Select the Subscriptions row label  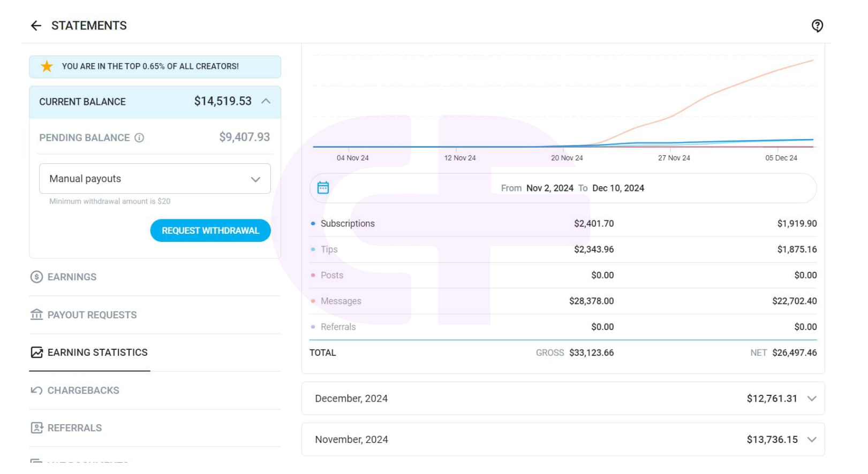(x=348, y=224)
